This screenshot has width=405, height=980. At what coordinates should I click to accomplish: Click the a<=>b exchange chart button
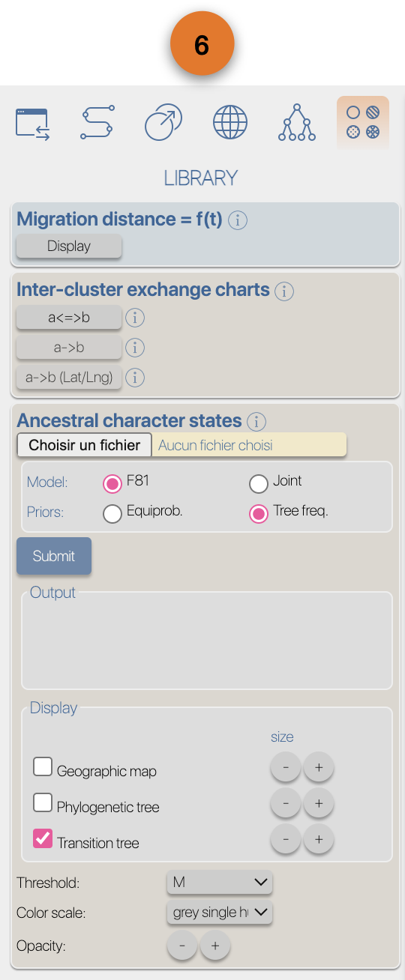pyautogui.click(x=69, y=318)
